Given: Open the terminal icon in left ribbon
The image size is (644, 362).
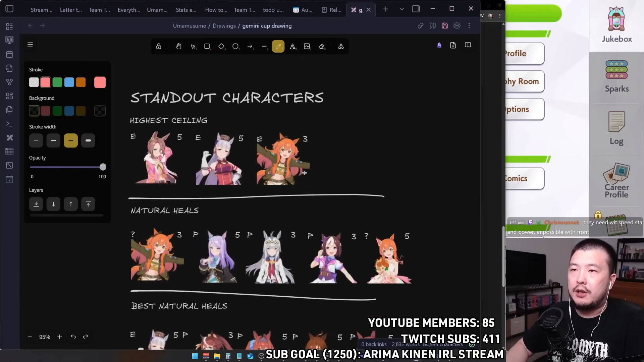Looking at the screenshot, I should pyautogui.click(x=9, y=124).
